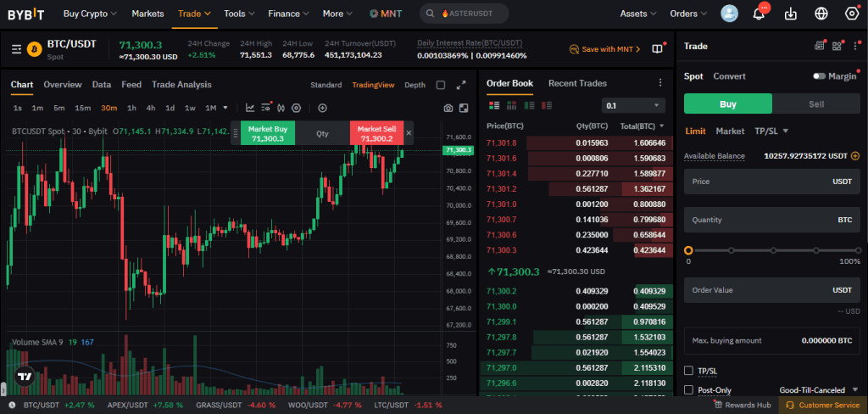
Task: Switch to the Convert tab
Action: click(x=729, y=76)
